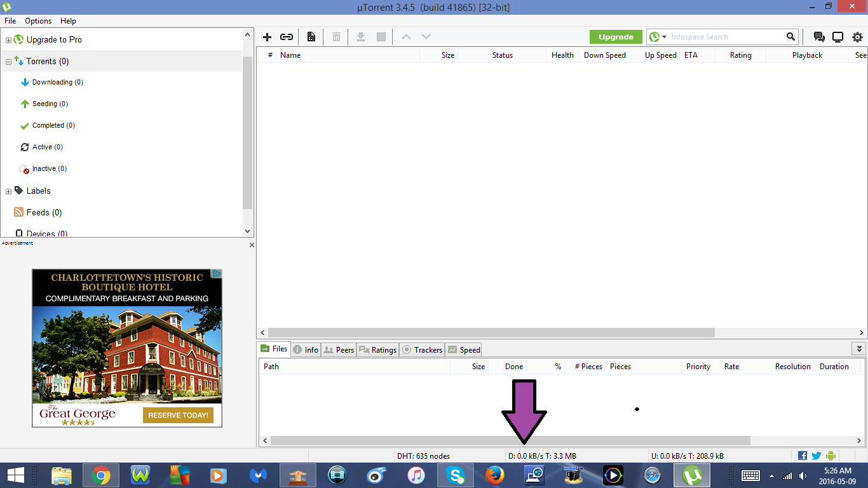The width and height of the screenshot is (868, 488).
Task: Click the Infospace Search input field
Action: [x=726, y=37]
